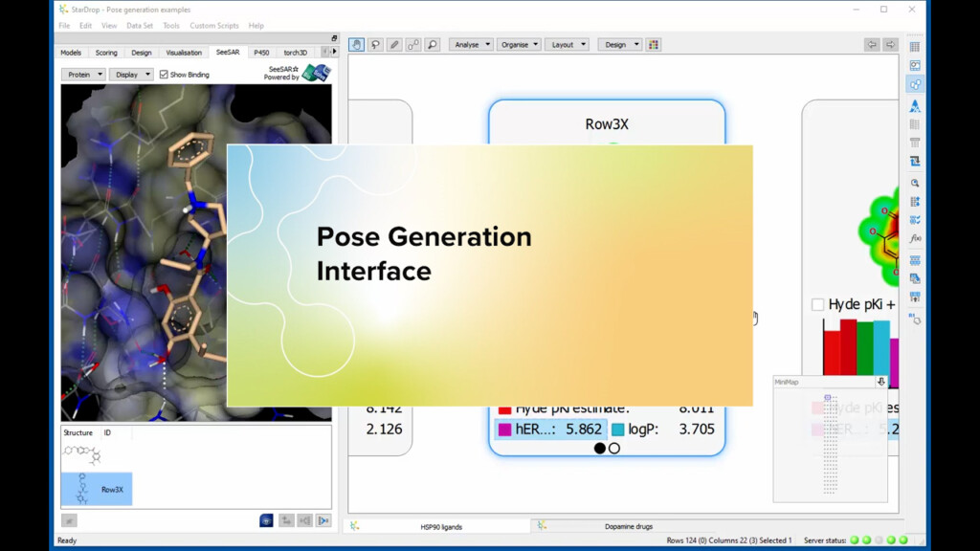Expand the Analyse menu
This screenshot has height=551, width=980.
(470, 44)
